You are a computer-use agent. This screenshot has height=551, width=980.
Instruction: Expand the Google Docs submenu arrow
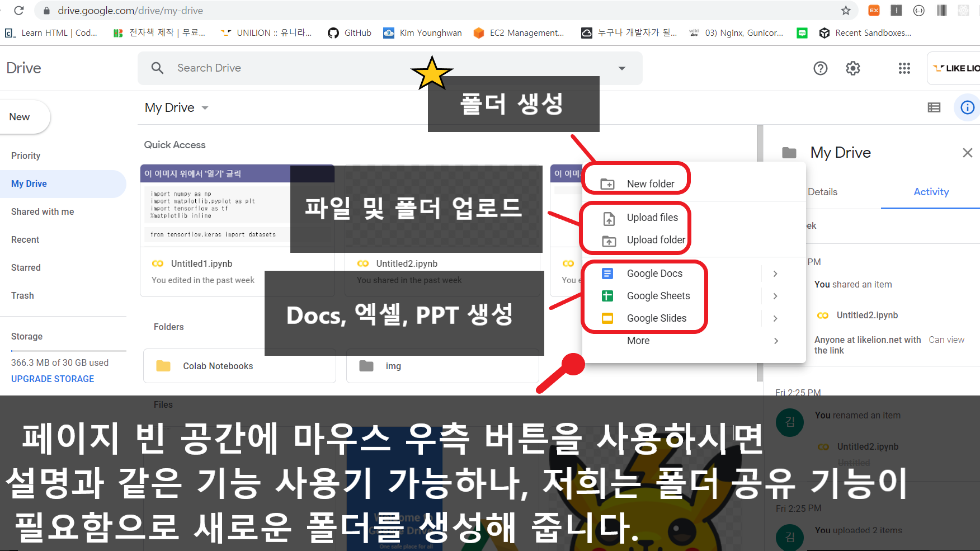click(775, 274)
